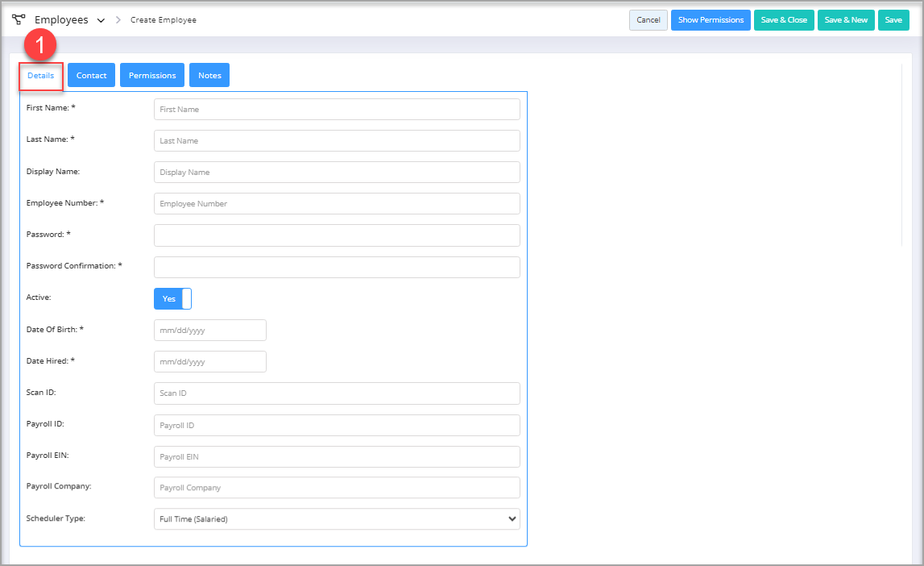The image size is (924, 566).
Task: Click the Payroll Company label
Action: click(59, 486)
